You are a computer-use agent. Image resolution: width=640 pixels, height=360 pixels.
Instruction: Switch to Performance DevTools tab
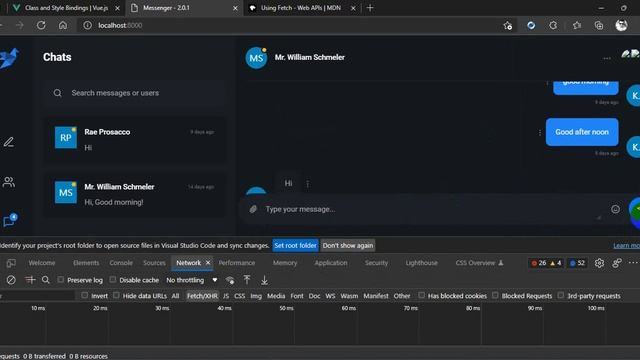pyautogui.click(x=237, y=263)
